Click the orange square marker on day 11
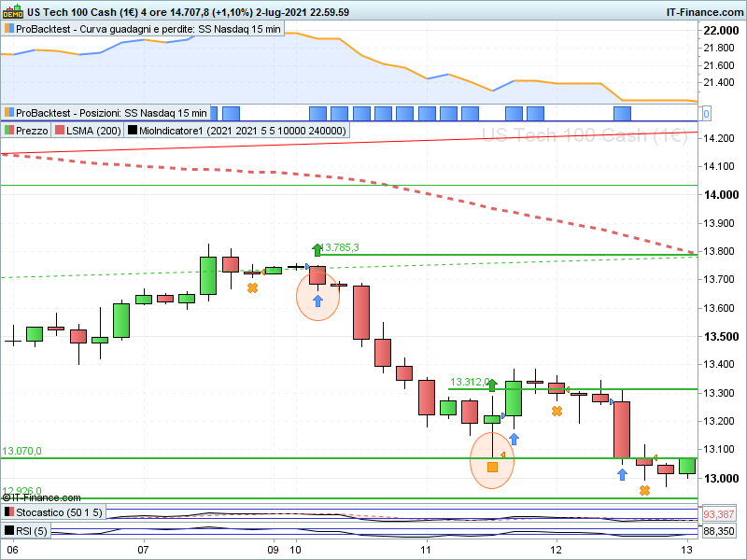 493,468
